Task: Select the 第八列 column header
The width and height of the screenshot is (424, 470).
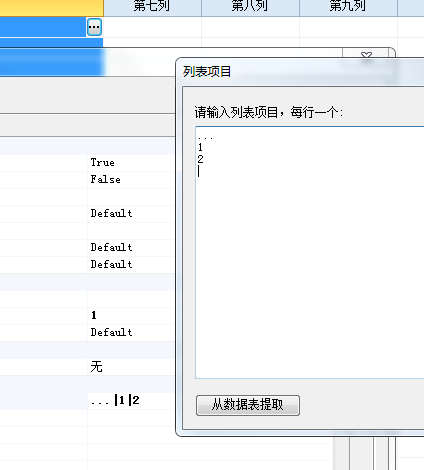Action: click(250, 7)
